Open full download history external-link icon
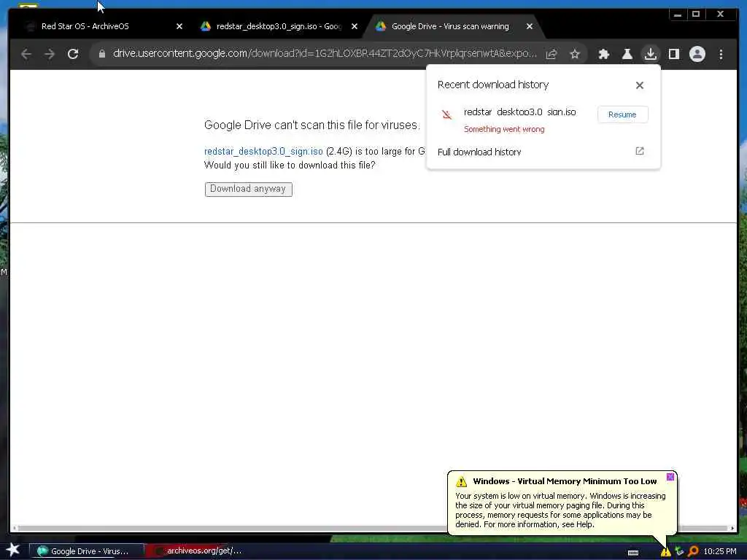The width and height of the screenshot is (747, 560). [640, 152]
